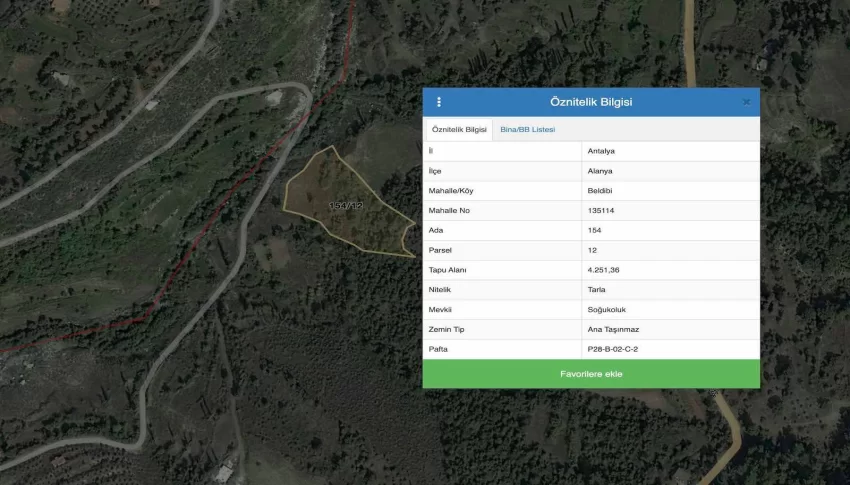The width and height of the screenshot is (850, 485).
Task: Select the Tapu Alanı value 4.251,36
Action: [x=606, y=270]
